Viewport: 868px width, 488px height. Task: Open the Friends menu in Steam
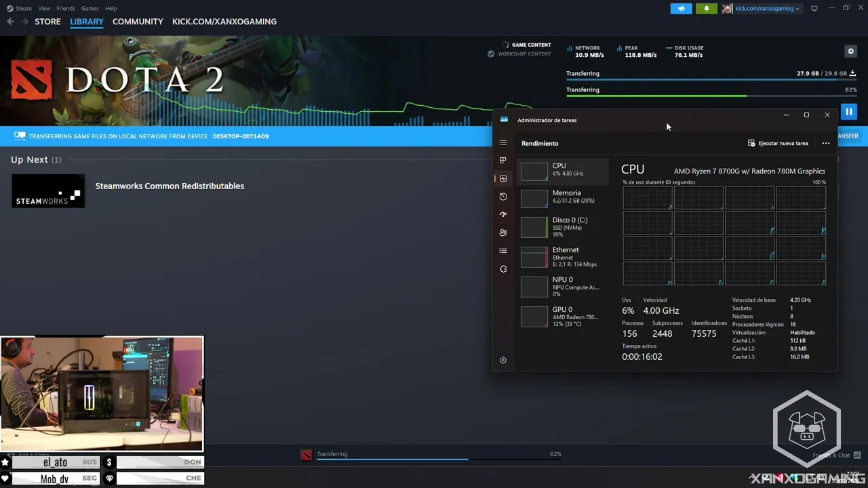coord(66,8)
